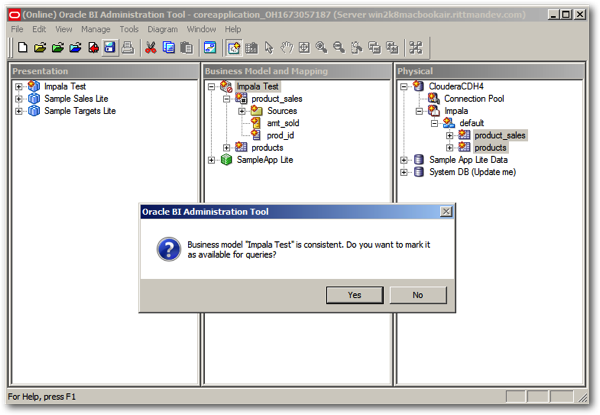Click the yellow Open folder icon
This screenshot has width=600, height=415.
(40, 48)
